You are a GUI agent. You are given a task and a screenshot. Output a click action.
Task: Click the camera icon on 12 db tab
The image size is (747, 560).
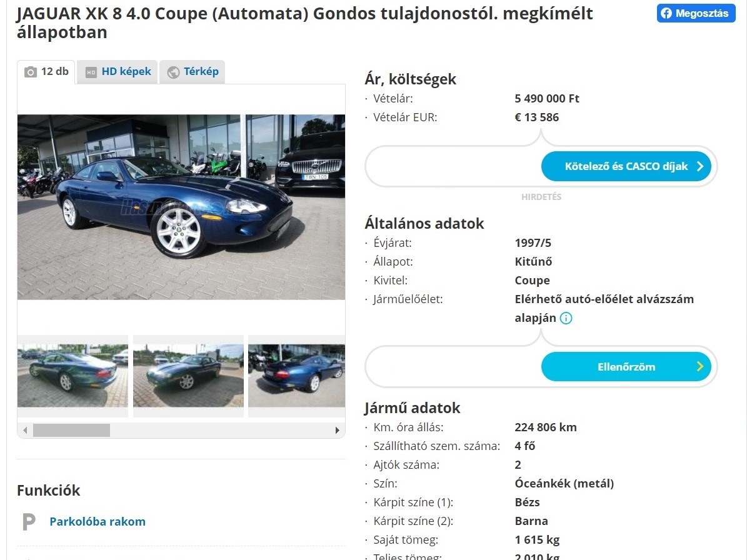31,72
